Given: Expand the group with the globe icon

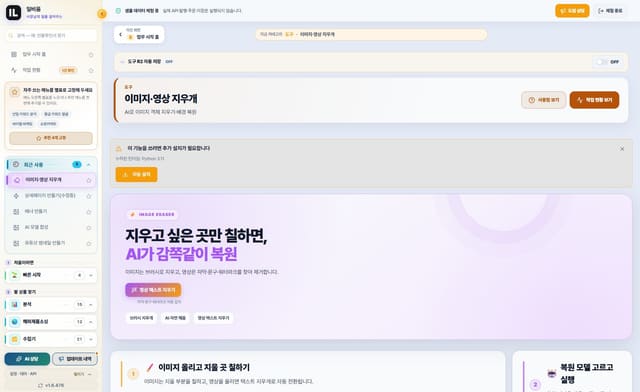Looking at the screenshot, I should point(91,322).
